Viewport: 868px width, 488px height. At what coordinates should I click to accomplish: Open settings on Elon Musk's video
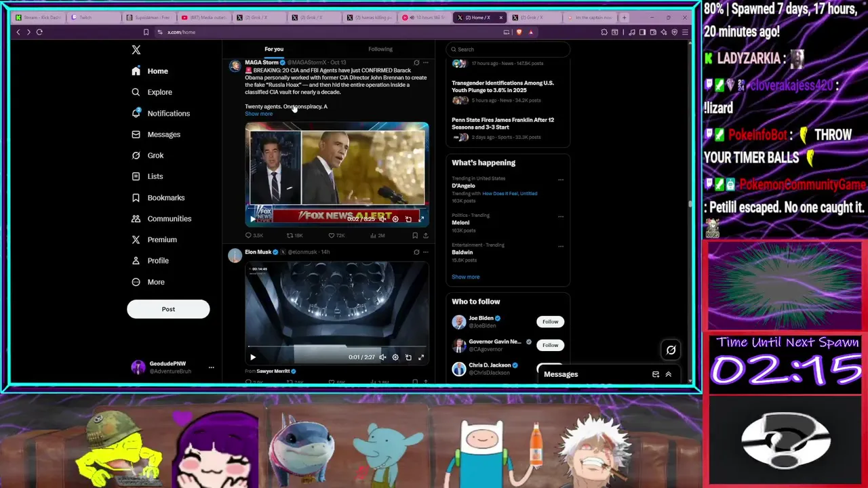point(395,357)
